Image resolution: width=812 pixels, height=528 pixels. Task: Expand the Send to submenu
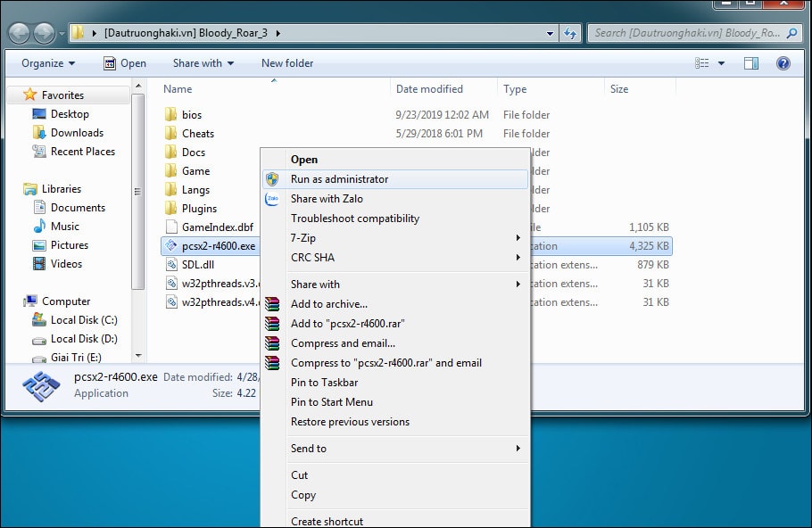pos(395,449)
